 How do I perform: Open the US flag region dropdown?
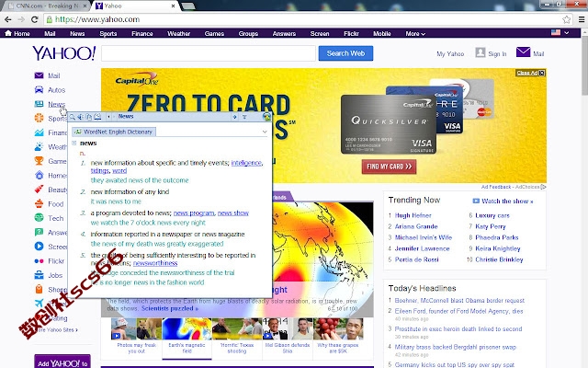[560, 33]
